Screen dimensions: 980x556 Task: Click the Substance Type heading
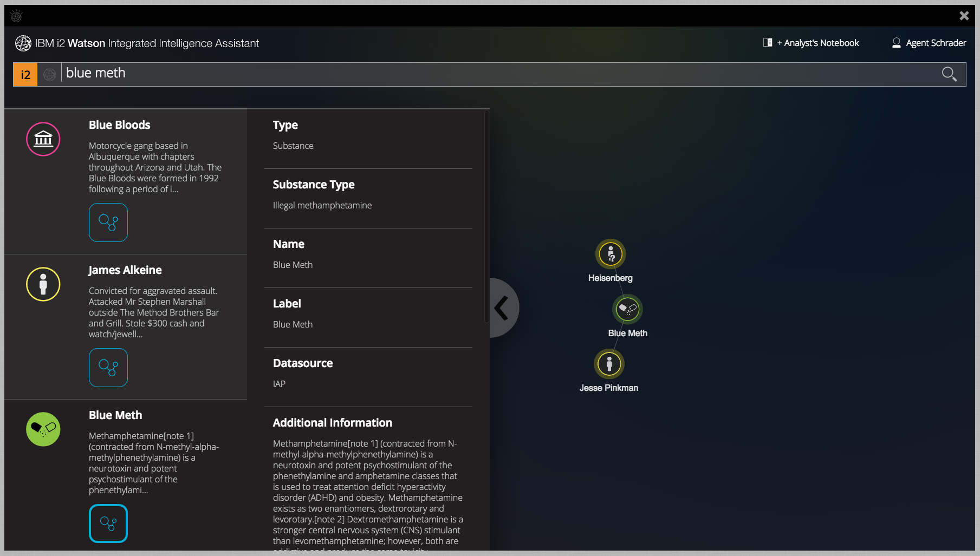coord(314,185)
